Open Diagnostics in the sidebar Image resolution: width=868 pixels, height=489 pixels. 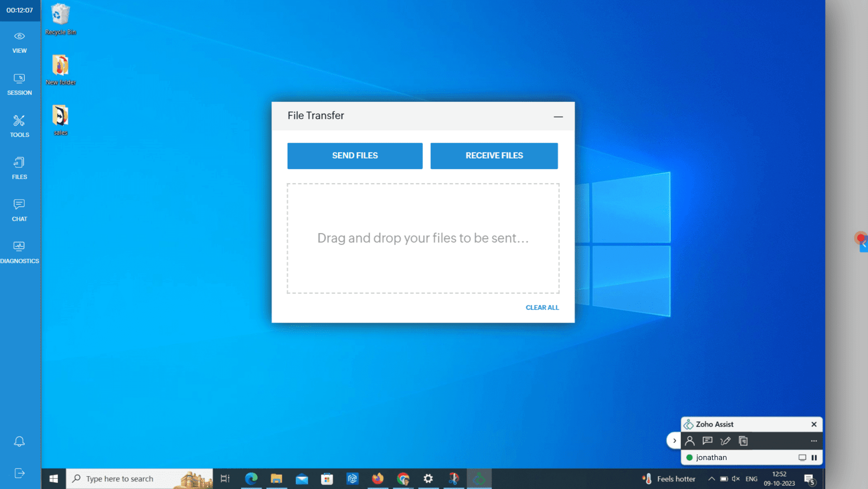(x=19, y=252)
